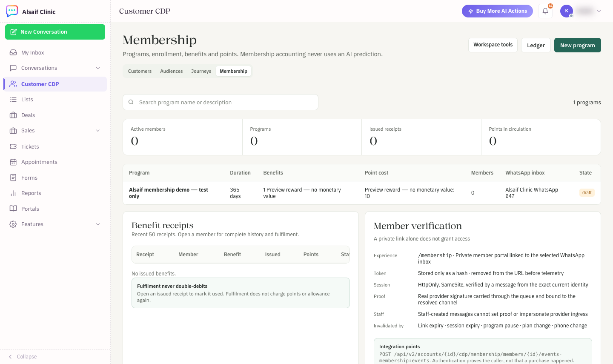The height and width of the screenshot is (364, 613).
Task: Open Appointments in the sidebar
Action: pyautogui.click(x=55, y=162)
